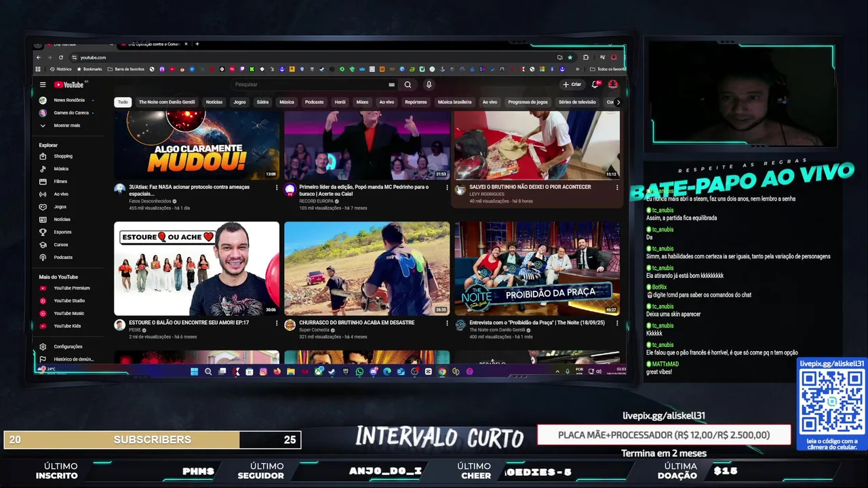
Task: Open Esportes in the Explorar sidebar
Action: tap(62, 232)
